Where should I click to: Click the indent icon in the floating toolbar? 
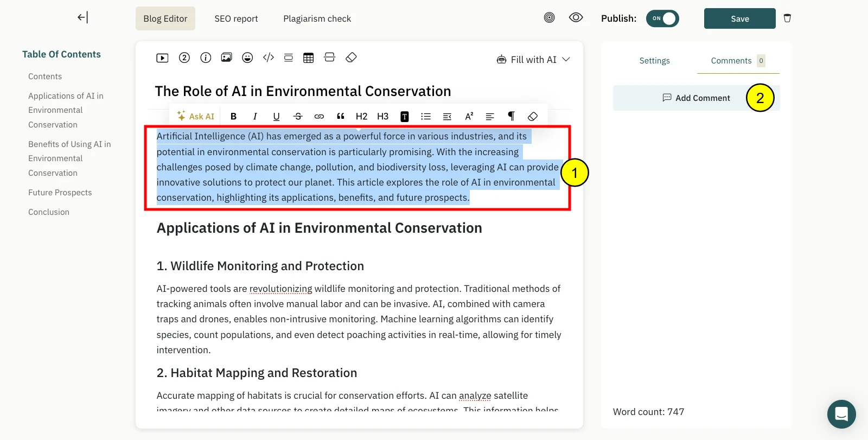pyautogui.click(x=447, y=116)
